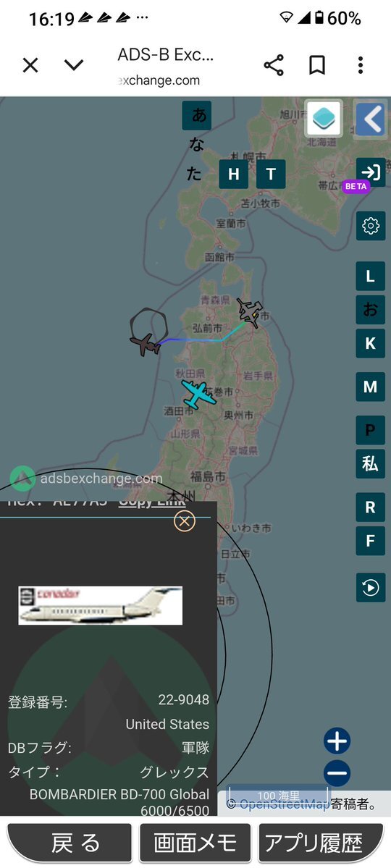Open the アプリ履歴 app history button
391x868 pixels.
[321, 843]
